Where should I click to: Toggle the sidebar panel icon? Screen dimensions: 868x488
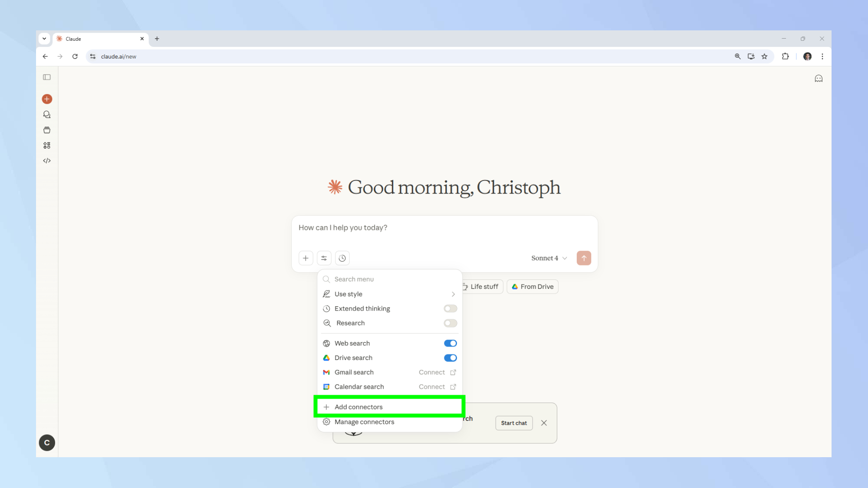[x=47, y=77]
